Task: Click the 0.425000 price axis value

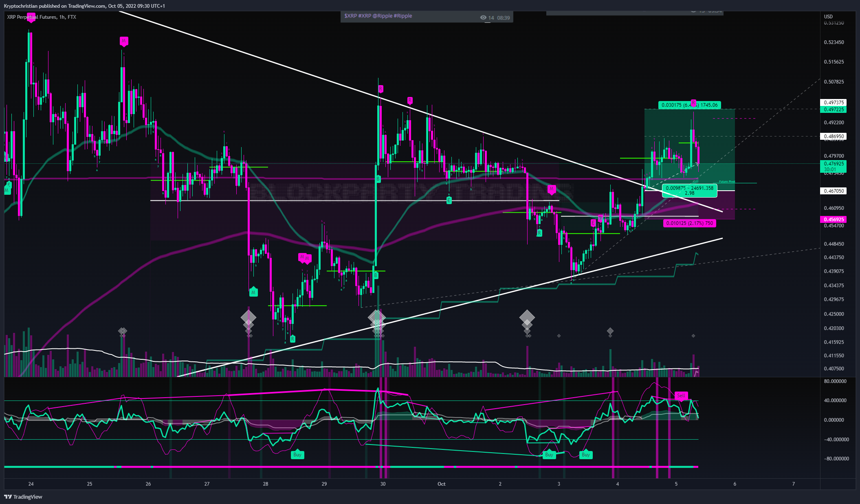Action: 834,314
